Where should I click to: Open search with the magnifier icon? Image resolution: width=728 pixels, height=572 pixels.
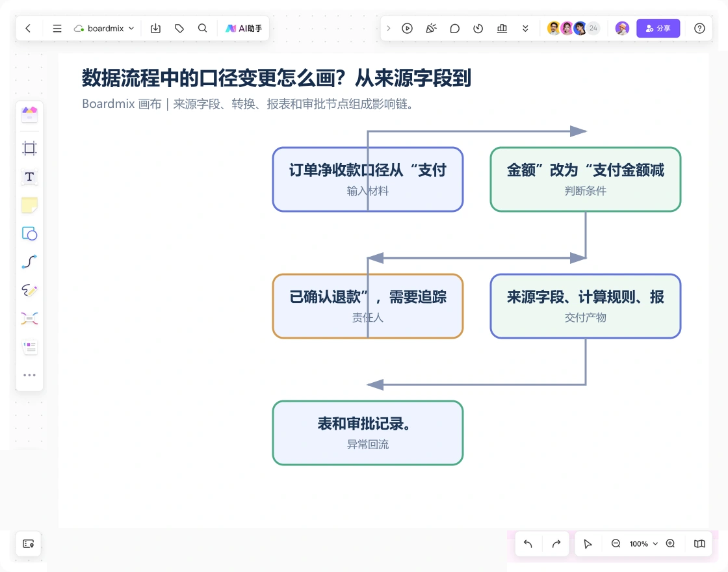point(202,29)
